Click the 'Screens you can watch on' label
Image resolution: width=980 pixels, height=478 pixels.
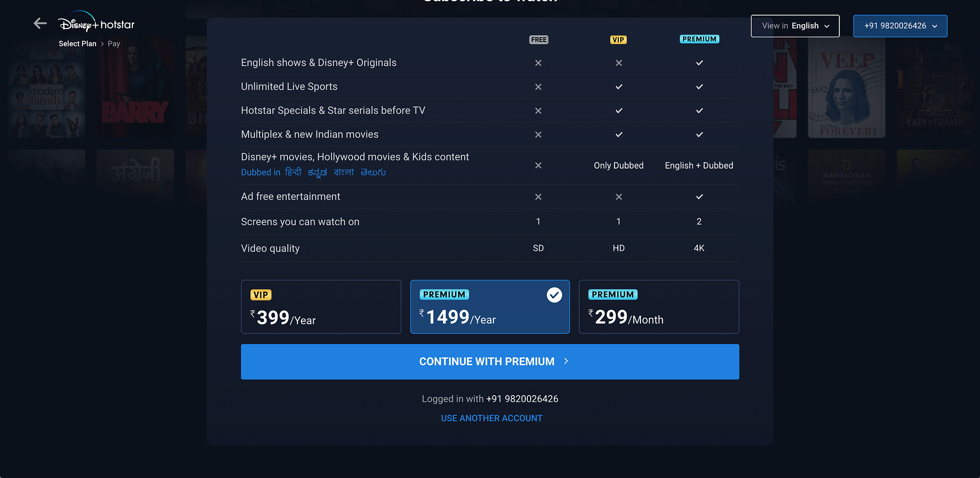tap(300, 222)
